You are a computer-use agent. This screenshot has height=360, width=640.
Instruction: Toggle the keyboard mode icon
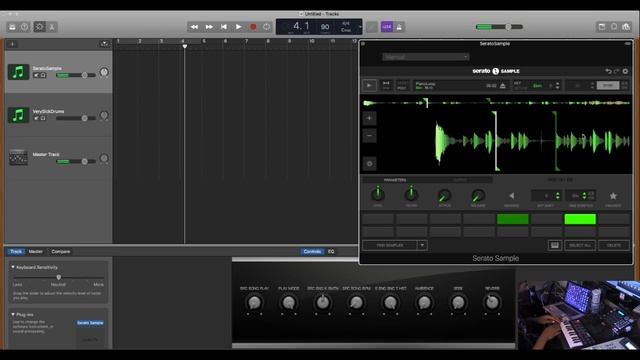(555, 245)
